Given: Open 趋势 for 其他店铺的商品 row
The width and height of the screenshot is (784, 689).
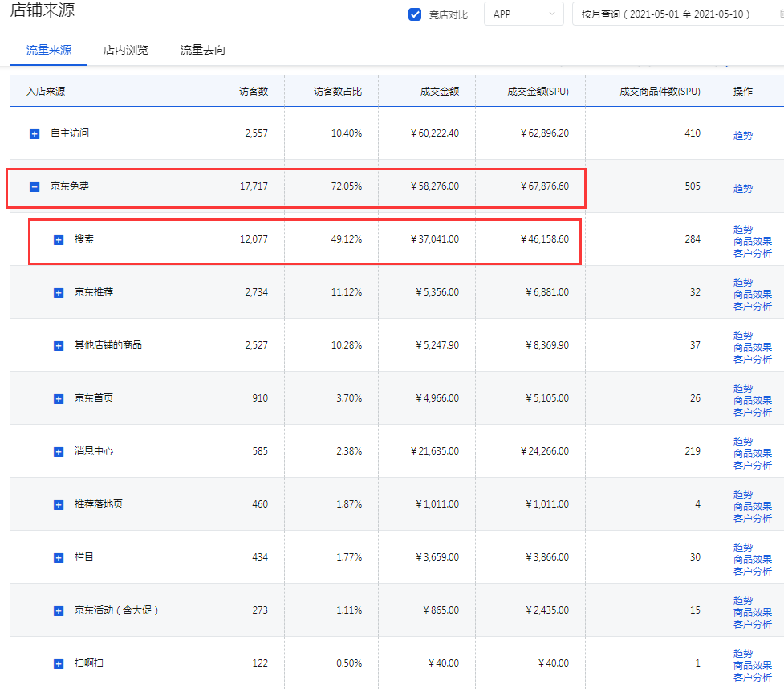Looking at the screenshot, I should (742, 336).
